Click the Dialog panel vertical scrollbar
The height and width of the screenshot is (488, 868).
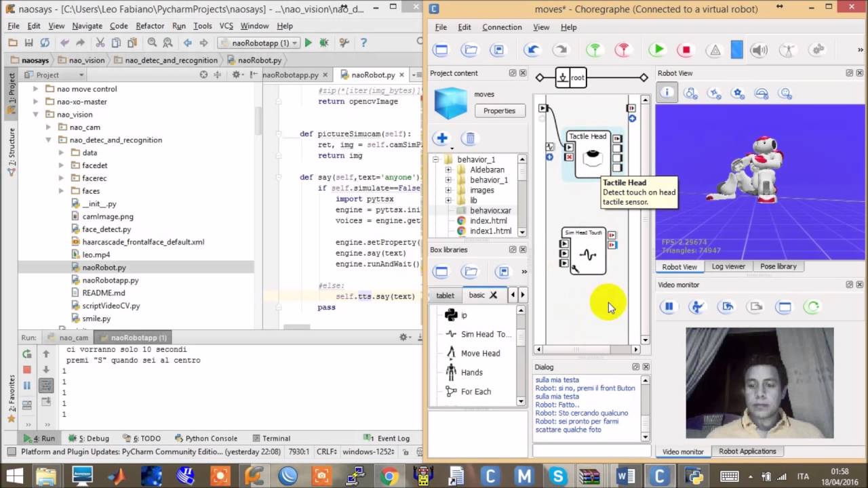[645, 409]
